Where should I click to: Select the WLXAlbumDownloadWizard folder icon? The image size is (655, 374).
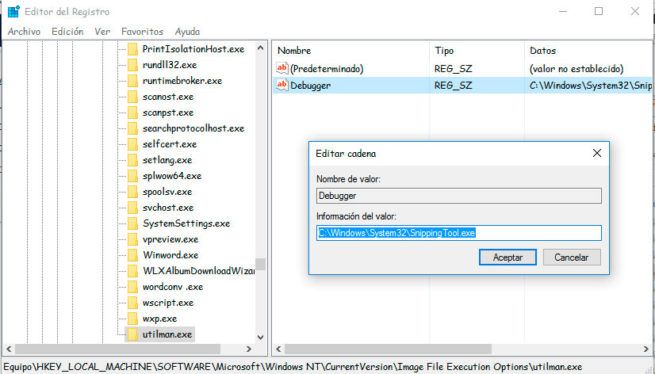click(x=133, y=271)
